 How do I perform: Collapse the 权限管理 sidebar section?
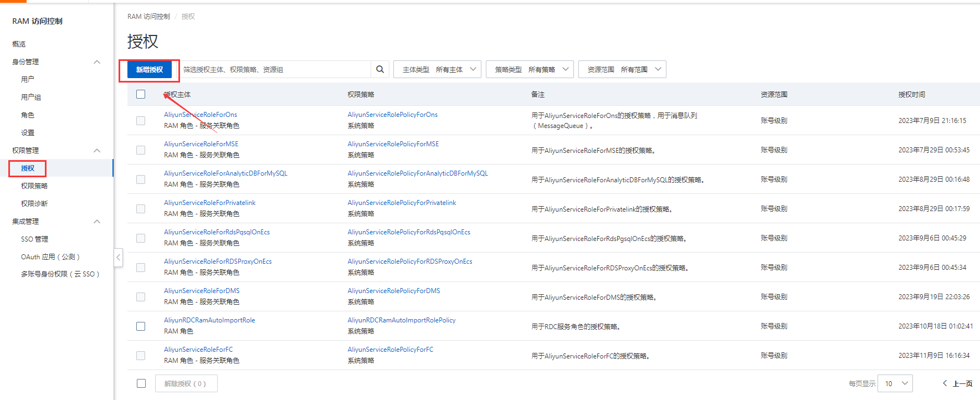(97, 151)
